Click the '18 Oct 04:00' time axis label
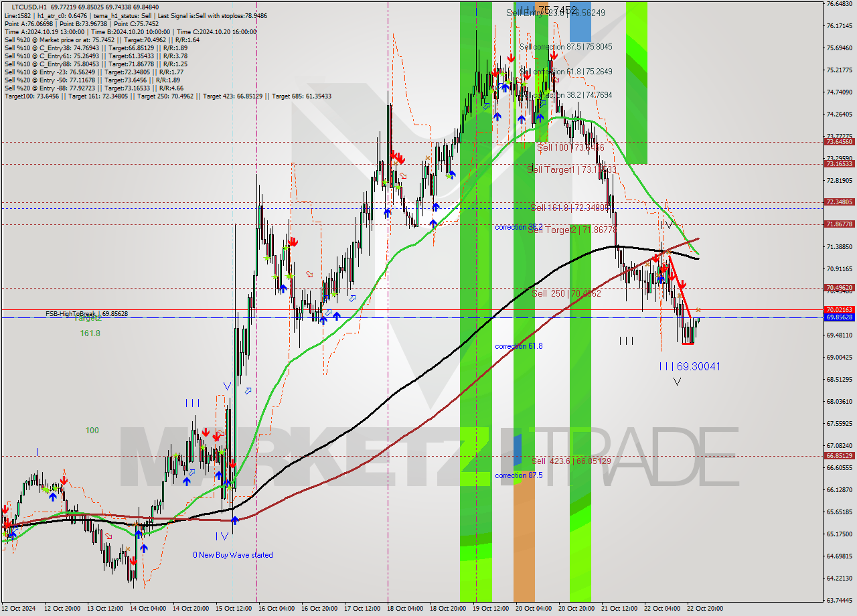 point(405,609)
